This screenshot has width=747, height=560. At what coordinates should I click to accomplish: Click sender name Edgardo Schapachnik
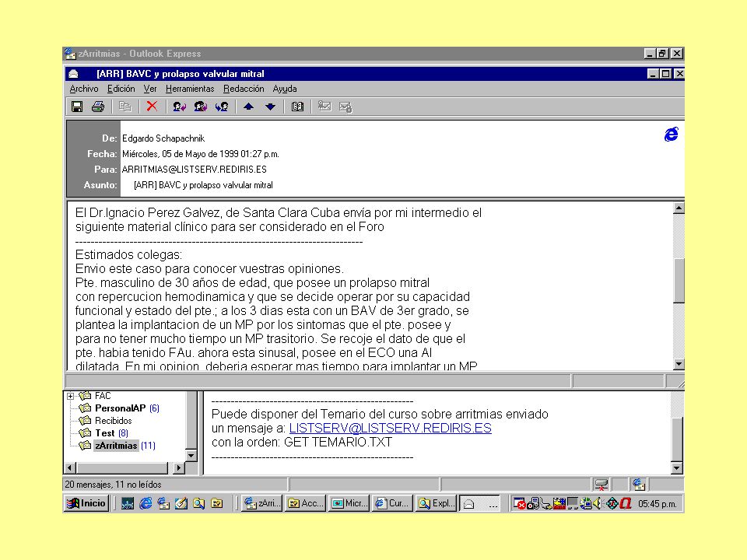tap(163, 138)
